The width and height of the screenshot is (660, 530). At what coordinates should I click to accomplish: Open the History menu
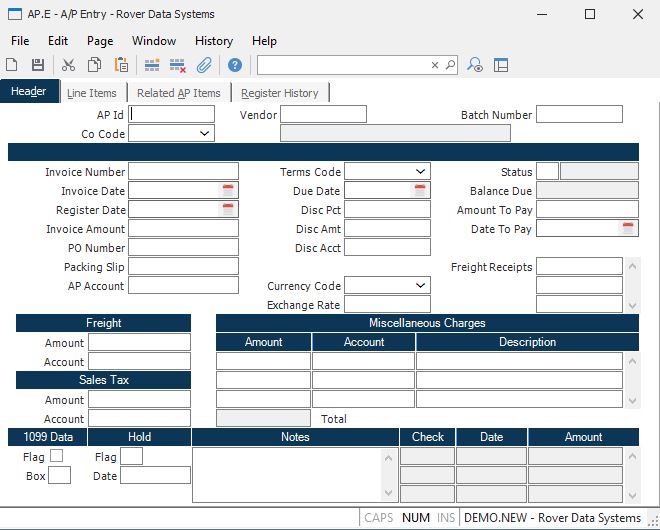click(214, 41)
